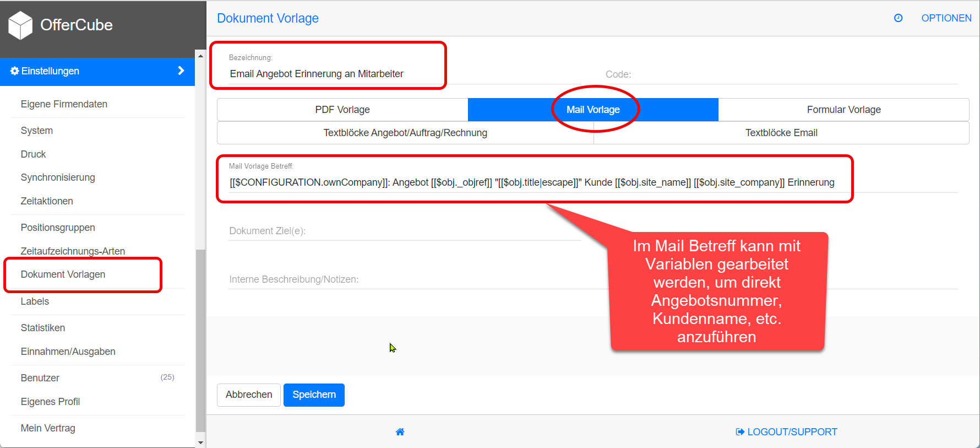Screen dimensions: 980x448
Task: Click the Dokument Ziel(e) field
Action: (405, 231)
